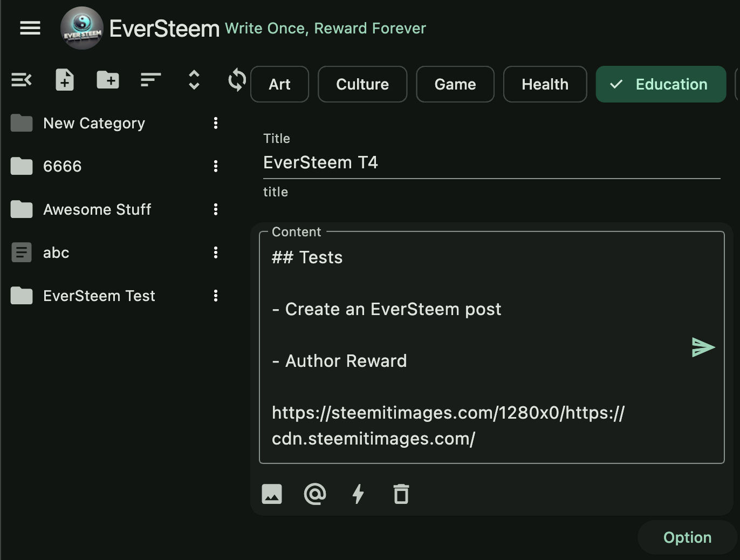Open the hamburger main menu
The image size is (740, 560).
30,28
